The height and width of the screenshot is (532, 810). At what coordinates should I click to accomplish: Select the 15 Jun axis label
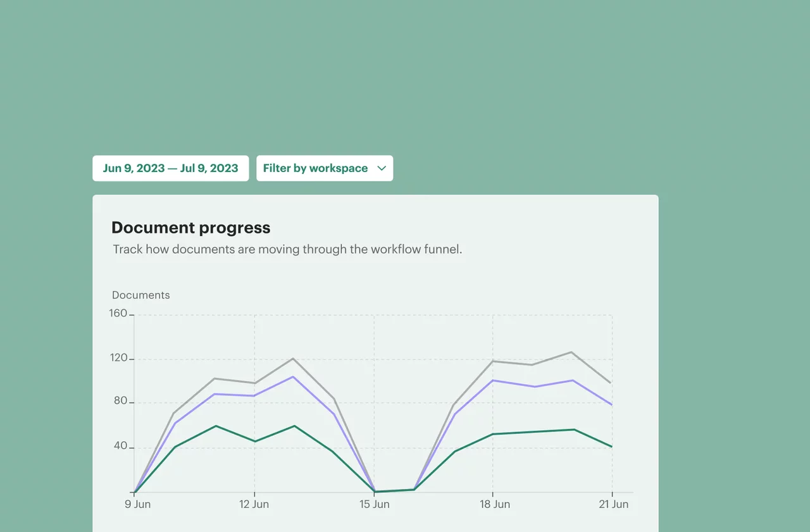[x=374, y=504]
